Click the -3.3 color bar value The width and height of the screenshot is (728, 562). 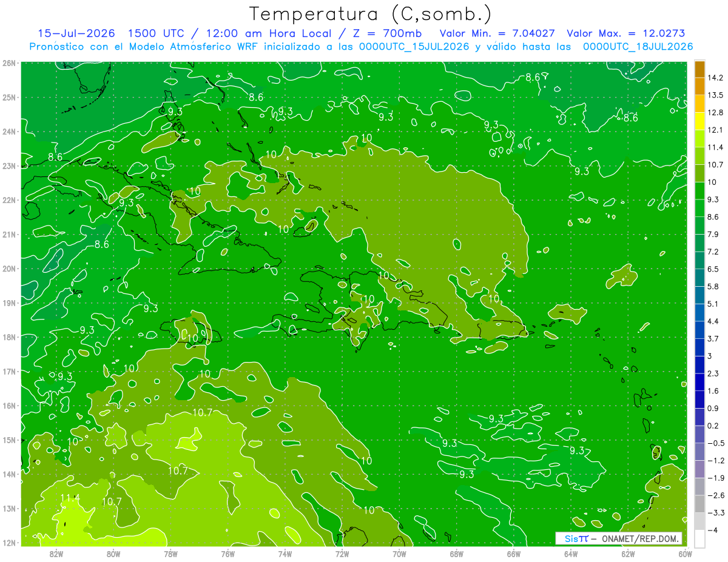[715, 512]
